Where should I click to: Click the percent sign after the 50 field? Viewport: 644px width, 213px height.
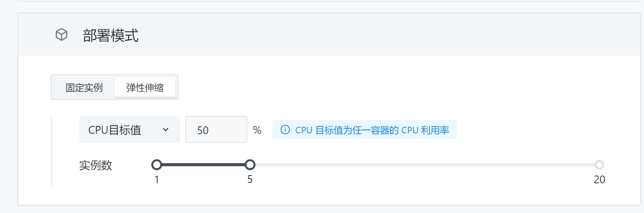coord(257,130)
